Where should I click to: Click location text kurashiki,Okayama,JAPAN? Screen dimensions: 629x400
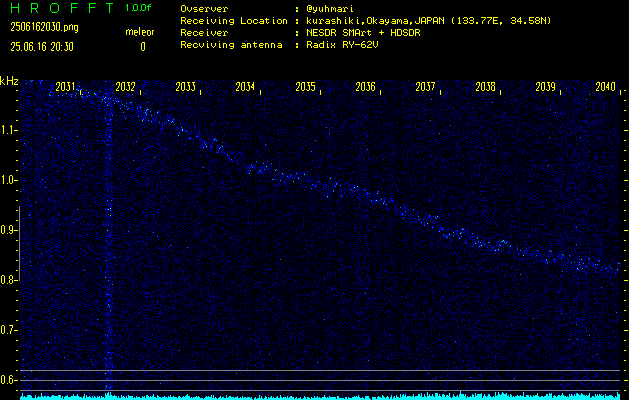click(375, 21)
